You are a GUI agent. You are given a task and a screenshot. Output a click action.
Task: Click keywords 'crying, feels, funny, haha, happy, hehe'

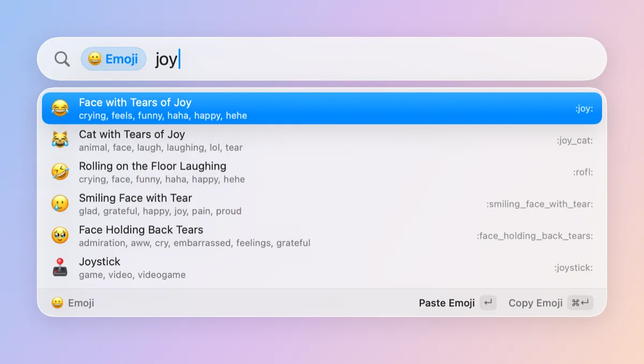pyautogui.click(x=163, y=115)
